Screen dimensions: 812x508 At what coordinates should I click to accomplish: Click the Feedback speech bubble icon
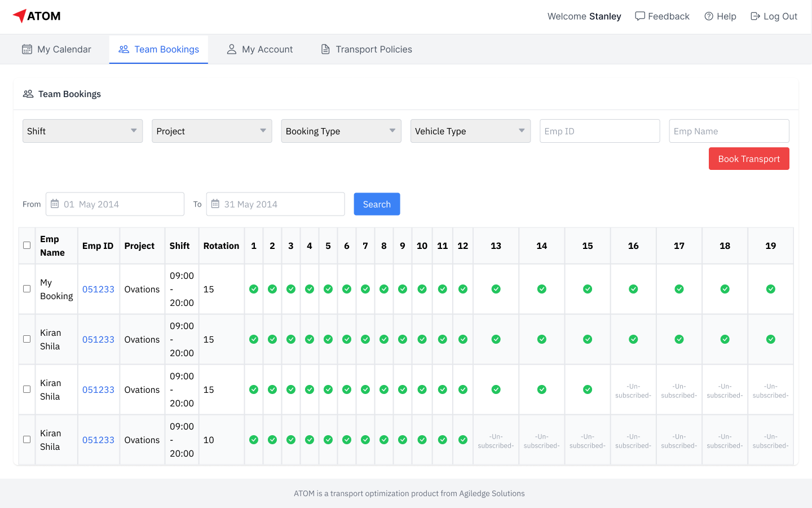[640, 16]
